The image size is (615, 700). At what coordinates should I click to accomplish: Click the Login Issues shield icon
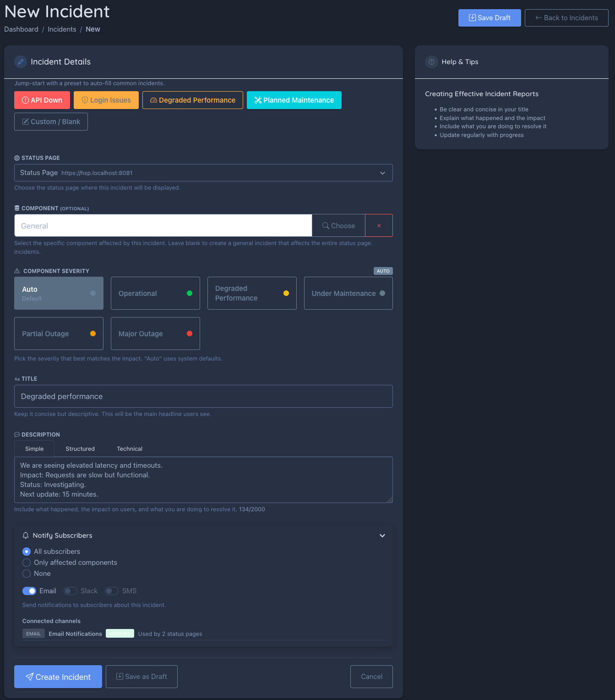84,100
